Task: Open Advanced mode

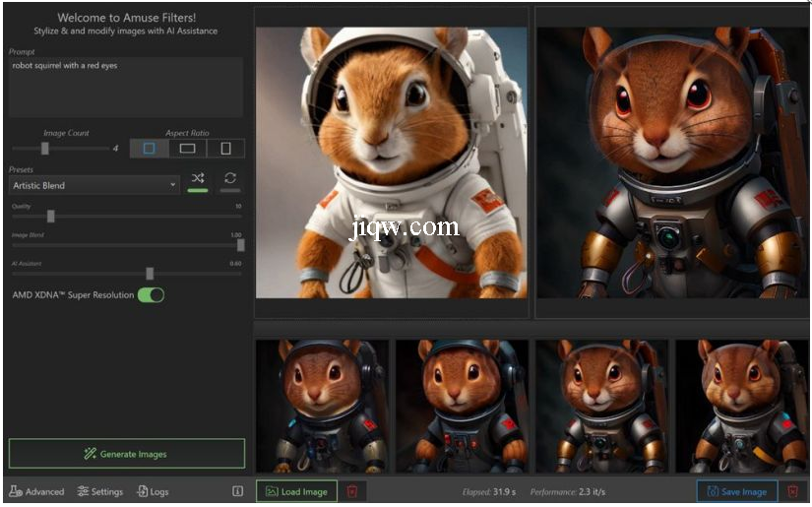Action: 36,491
